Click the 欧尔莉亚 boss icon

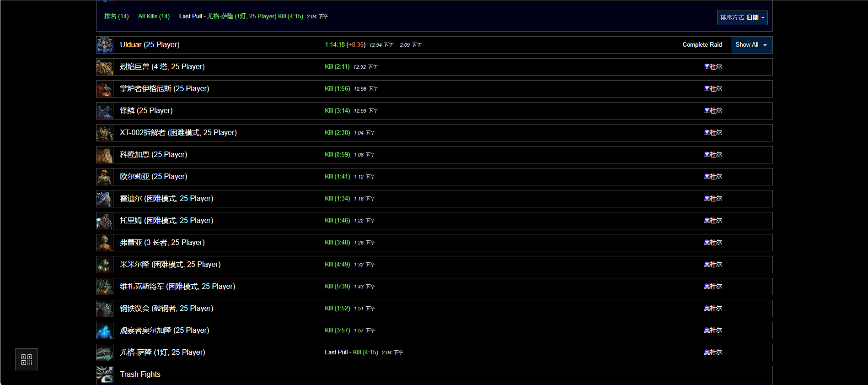pos(105,177)
